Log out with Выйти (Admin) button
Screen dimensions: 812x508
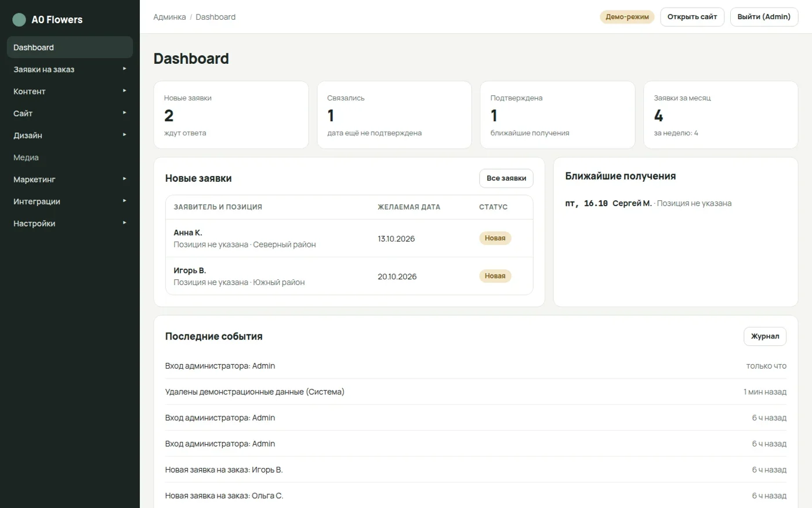click(764, 17)
